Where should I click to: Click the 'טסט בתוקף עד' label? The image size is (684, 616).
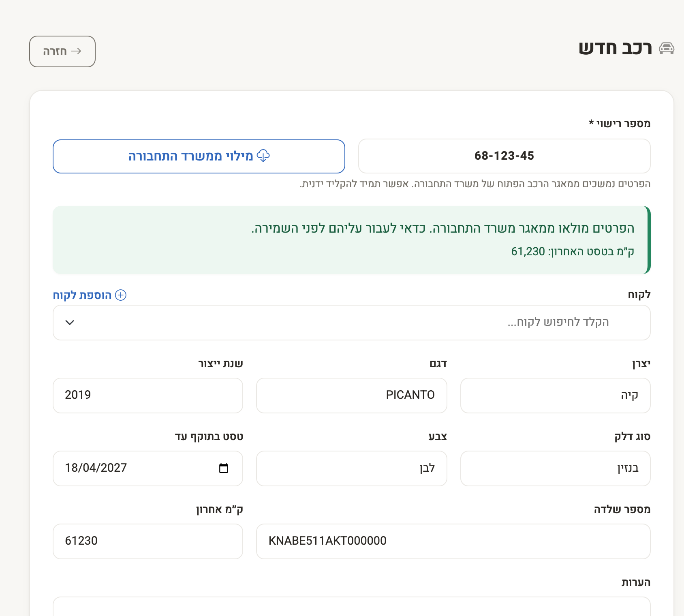(x=209, y=436)
